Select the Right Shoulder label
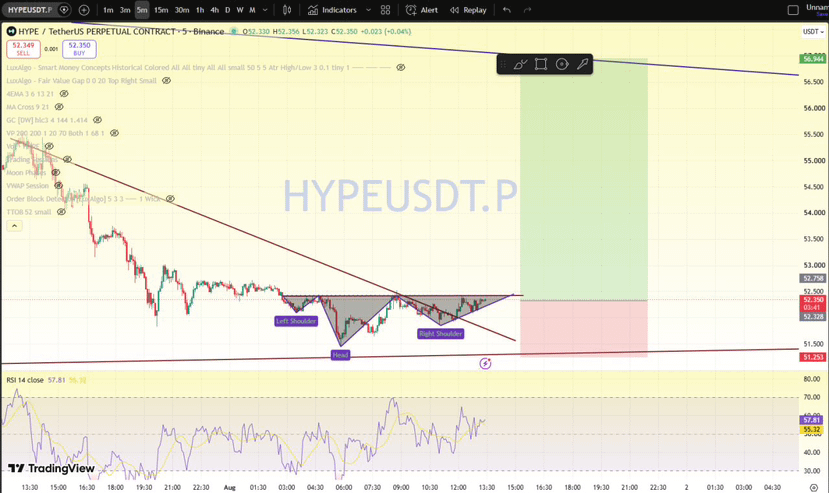Screen dimensions: 829x493 click(440, 334)
